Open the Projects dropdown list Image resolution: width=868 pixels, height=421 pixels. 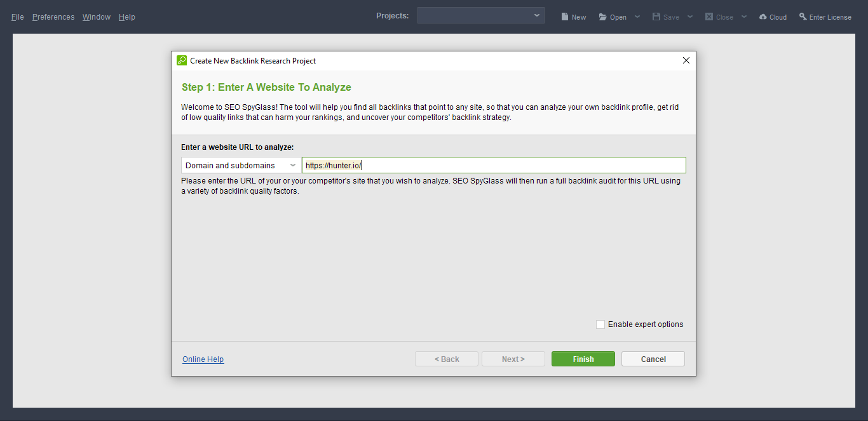[481, 15]
